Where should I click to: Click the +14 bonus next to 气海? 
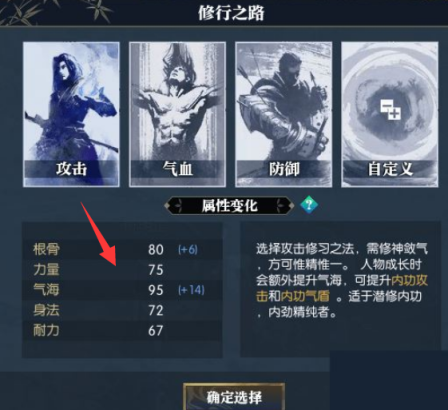191,290
